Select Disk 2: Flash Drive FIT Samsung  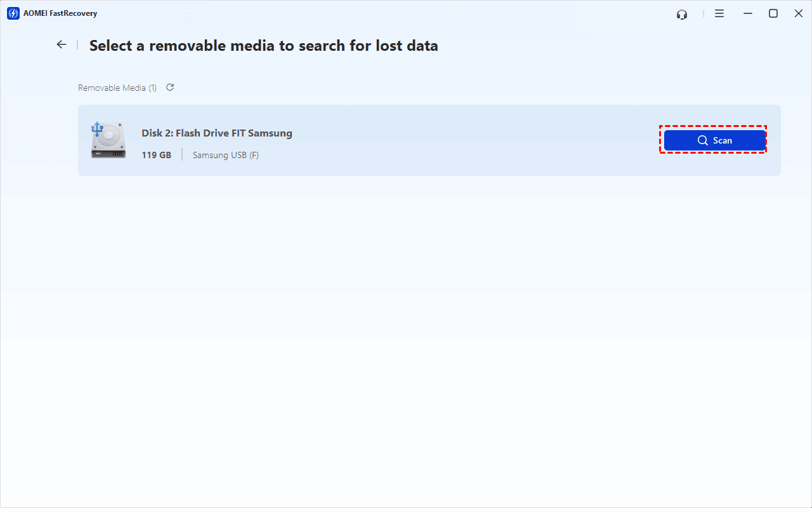[x=217, y=133]
